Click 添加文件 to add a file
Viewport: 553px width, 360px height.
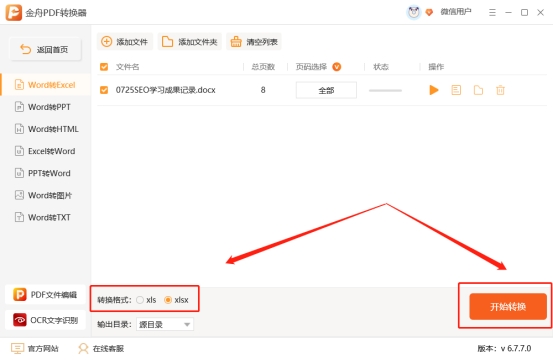point(125,42)
